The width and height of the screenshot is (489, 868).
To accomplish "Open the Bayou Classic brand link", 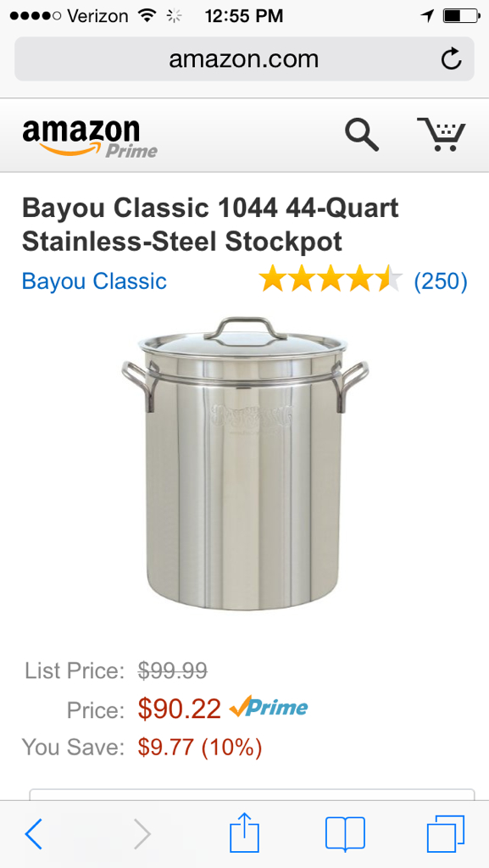I will point(94,281).
